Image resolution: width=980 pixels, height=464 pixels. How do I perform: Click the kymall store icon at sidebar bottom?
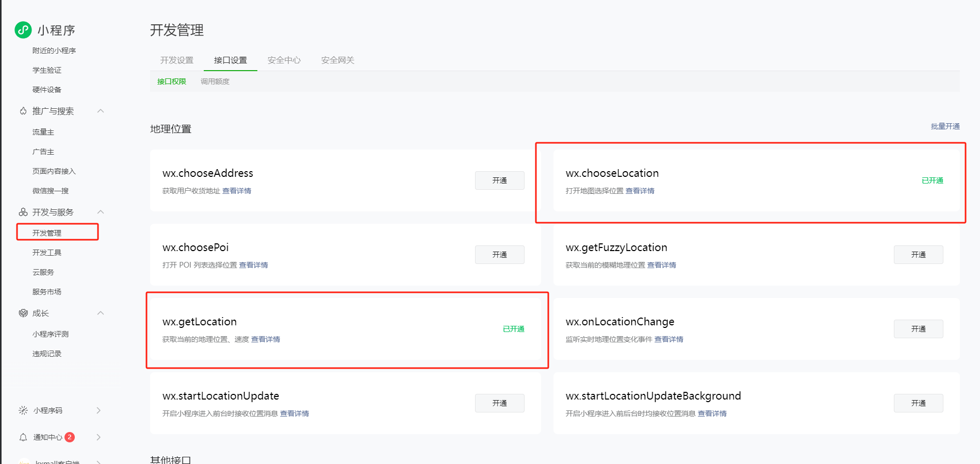click(23, 460)
